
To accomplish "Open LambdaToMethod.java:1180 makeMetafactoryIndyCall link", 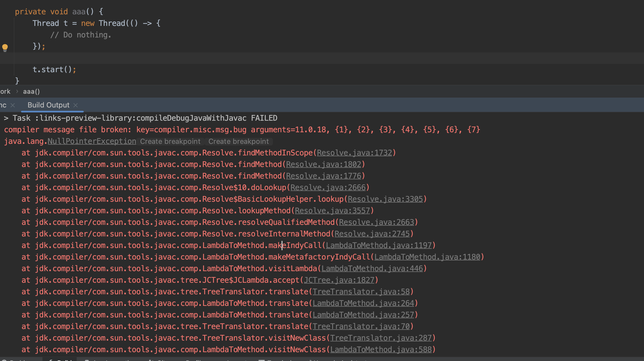I will pyautogui.click(x=427, y=257).
